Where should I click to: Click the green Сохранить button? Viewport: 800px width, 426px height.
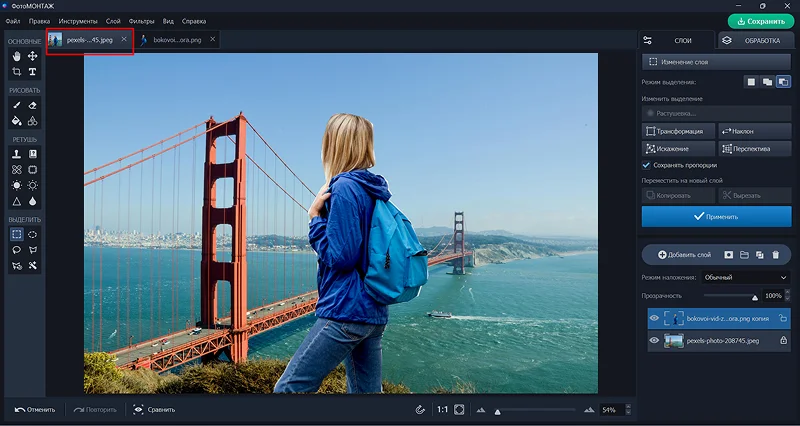(761, 21)
